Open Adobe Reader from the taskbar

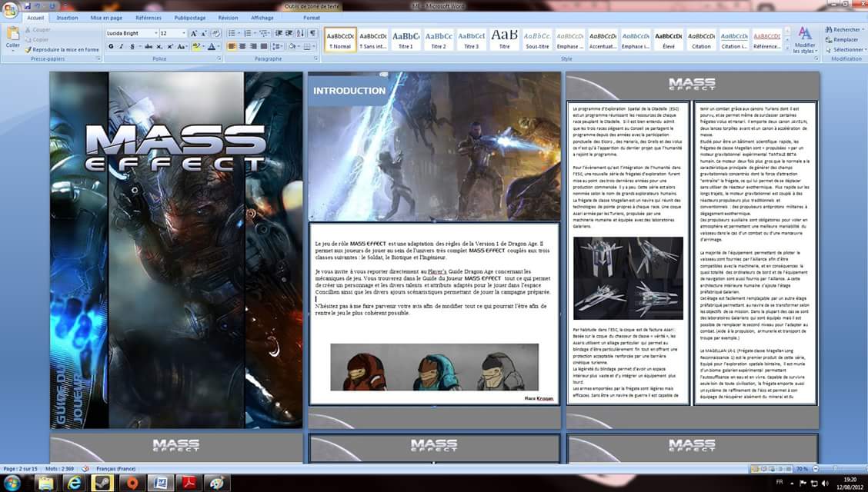coord(189,483)
